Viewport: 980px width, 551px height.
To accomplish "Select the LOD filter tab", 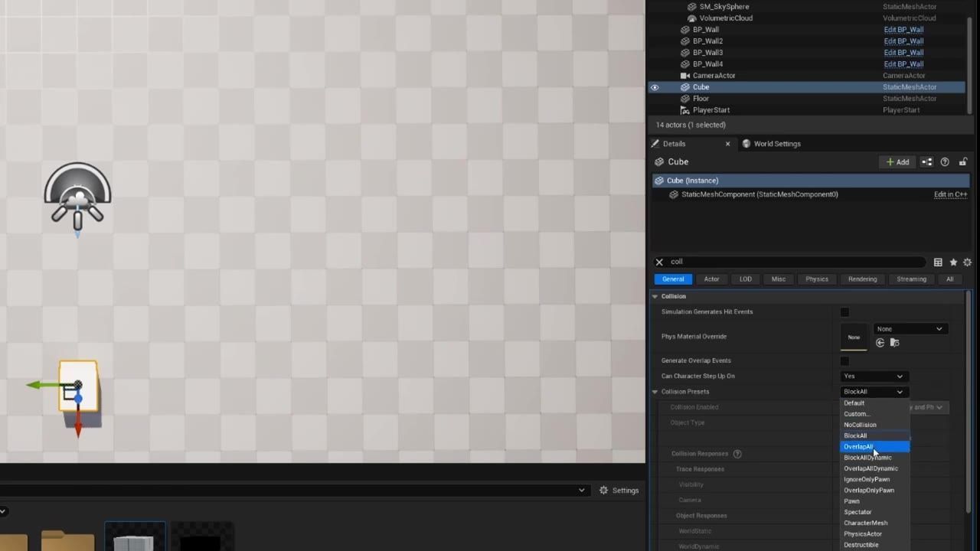I will point(745,279).
